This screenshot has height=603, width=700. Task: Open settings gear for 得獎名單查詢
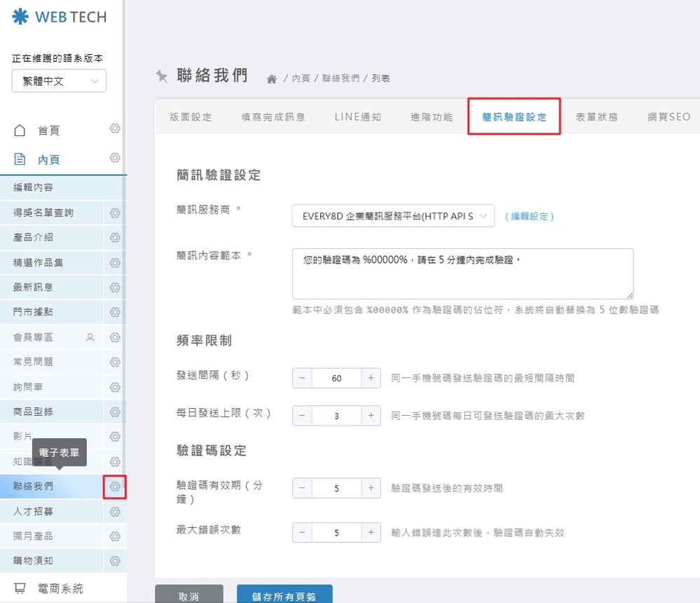[x=115, y=212]
